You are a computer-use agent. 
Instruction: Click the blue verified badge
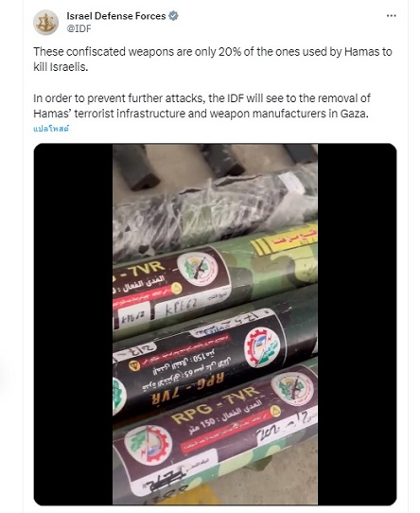[173, 16]
